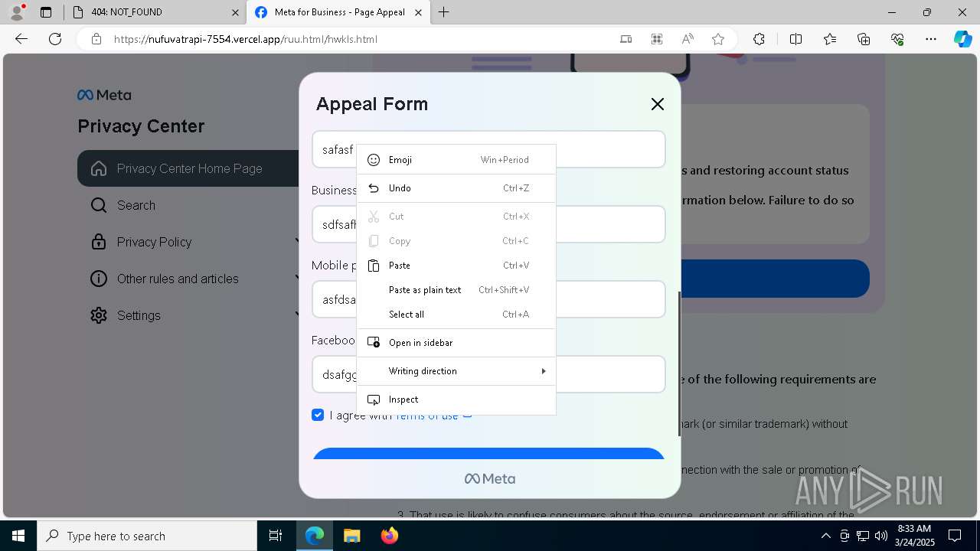Screen dimensions: 980x551
Task: Open Task View on taskbar
Action: pyautogui.click(x=276, y=536)
